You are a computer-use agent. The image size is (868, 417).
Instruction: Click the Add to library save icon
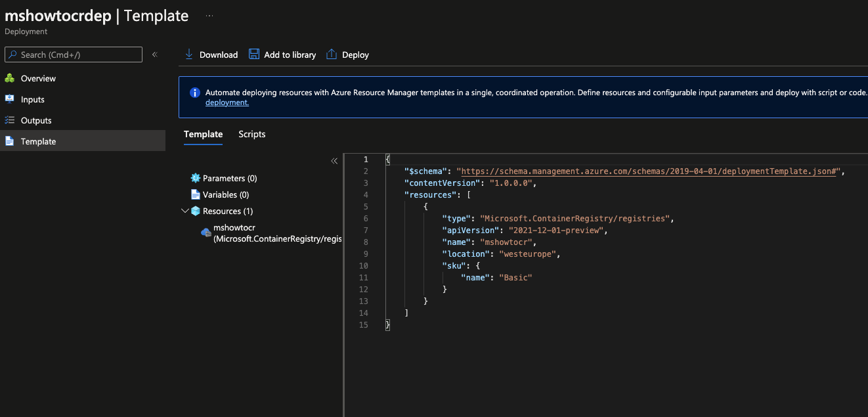click(253, 55)
